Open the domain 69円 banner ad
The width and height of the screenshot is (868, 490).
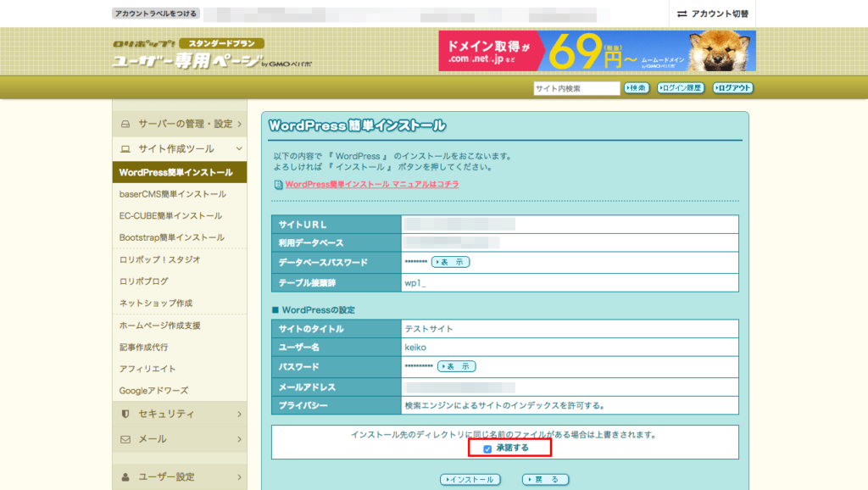click(598, 51)
